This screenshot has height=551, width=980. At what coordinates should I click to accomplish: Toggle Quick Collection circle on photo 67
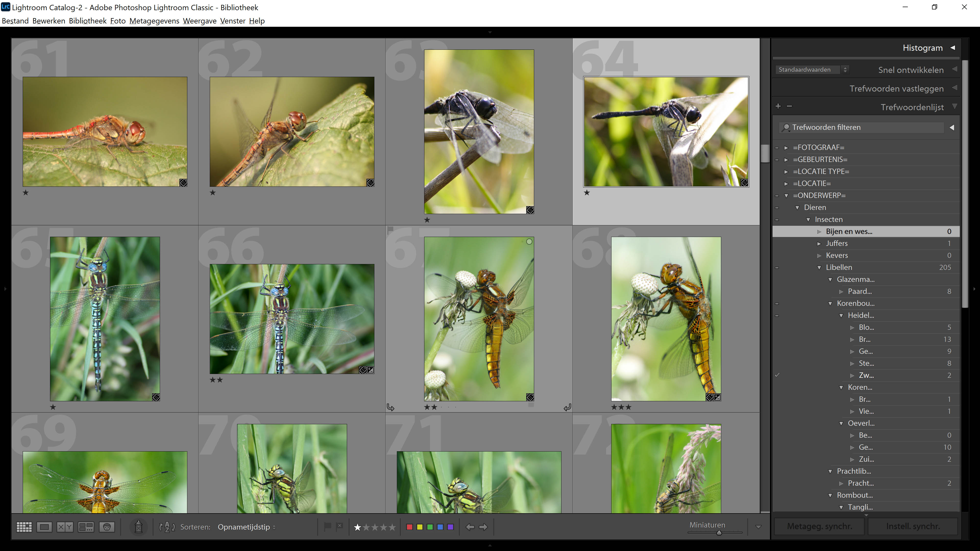[529, 242]
